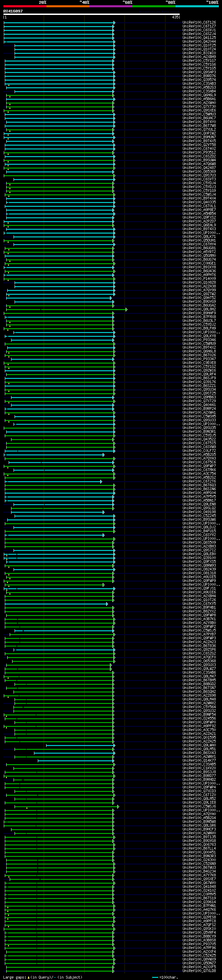Click hit label UniRef100_A5B2G3
222x980 pixels.
pos(199,87)
